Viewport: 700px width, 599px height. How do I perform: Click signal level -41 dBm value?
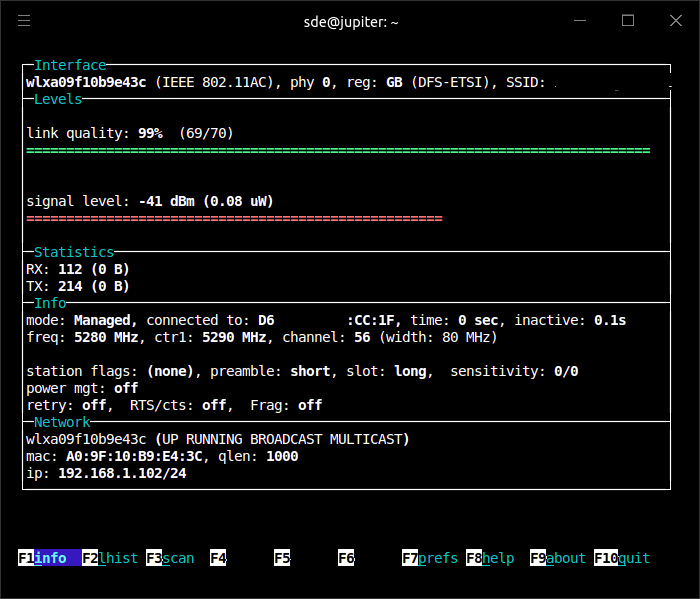pyautogui.click(x=167, y=201)
